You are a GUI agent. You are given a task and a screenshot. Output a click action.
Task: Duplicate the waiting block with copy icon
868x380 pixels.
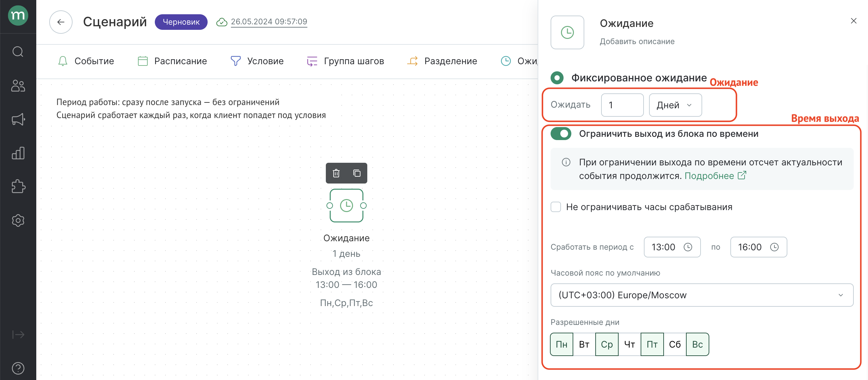(357, 173)
